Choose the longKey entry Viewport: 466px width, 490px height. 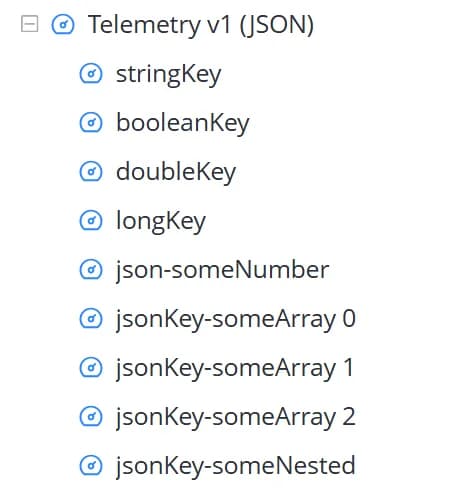click(x=161, y=222)
